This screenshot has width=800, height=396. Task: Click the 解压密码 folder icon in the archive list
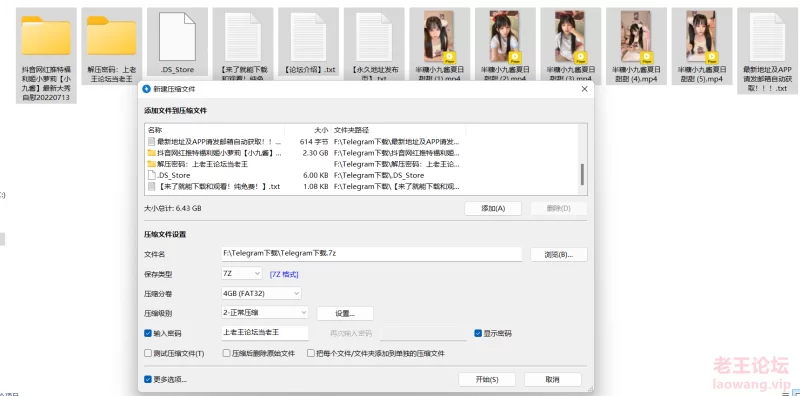[x=152, y=164]
